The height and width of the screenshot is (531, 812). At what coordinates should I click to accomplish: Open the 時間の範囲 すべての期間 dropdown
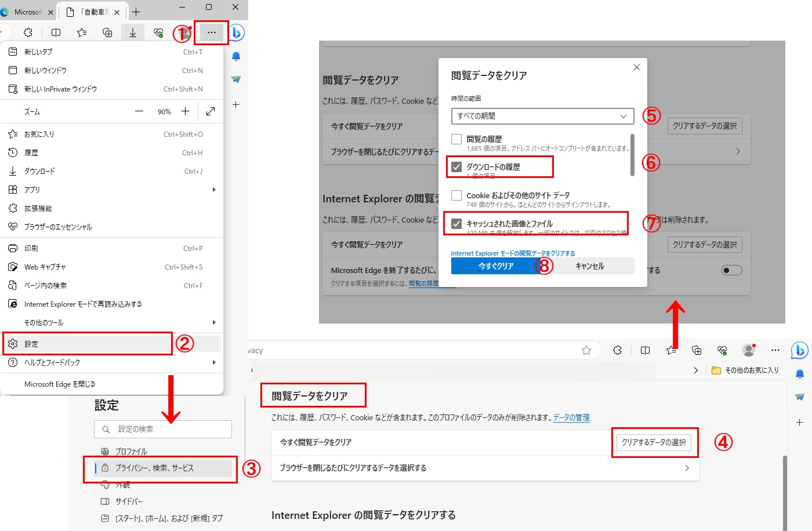(542, 116)
